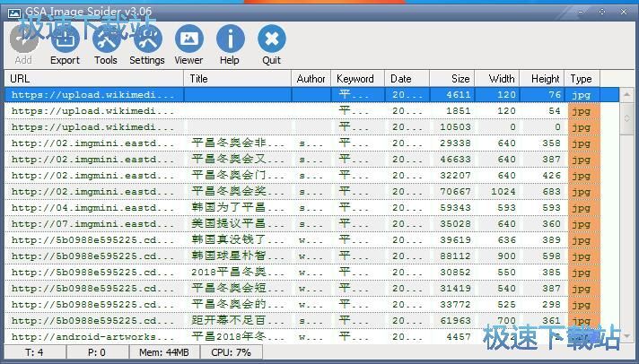639x364 pixels.
Task: Click the URL cell http://07.imgmini.eastd...
Action: pos(93,224)
